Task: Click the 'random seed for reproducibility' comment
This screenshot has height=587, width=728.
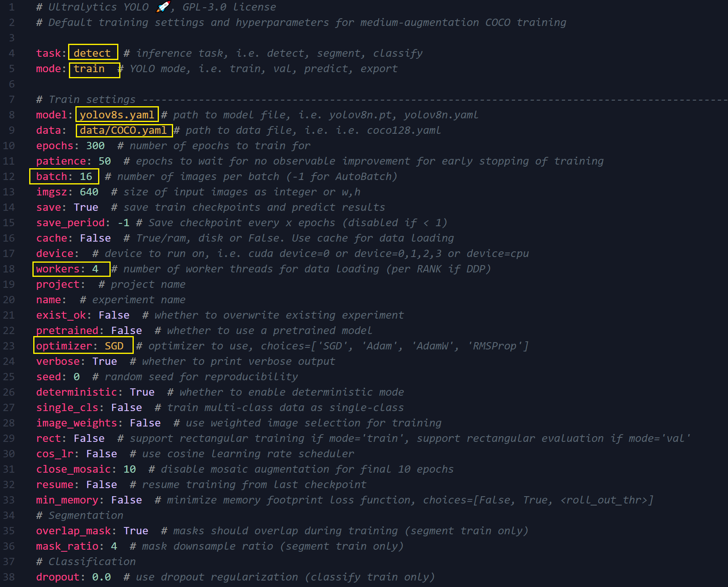Action: tap(201, 377)
